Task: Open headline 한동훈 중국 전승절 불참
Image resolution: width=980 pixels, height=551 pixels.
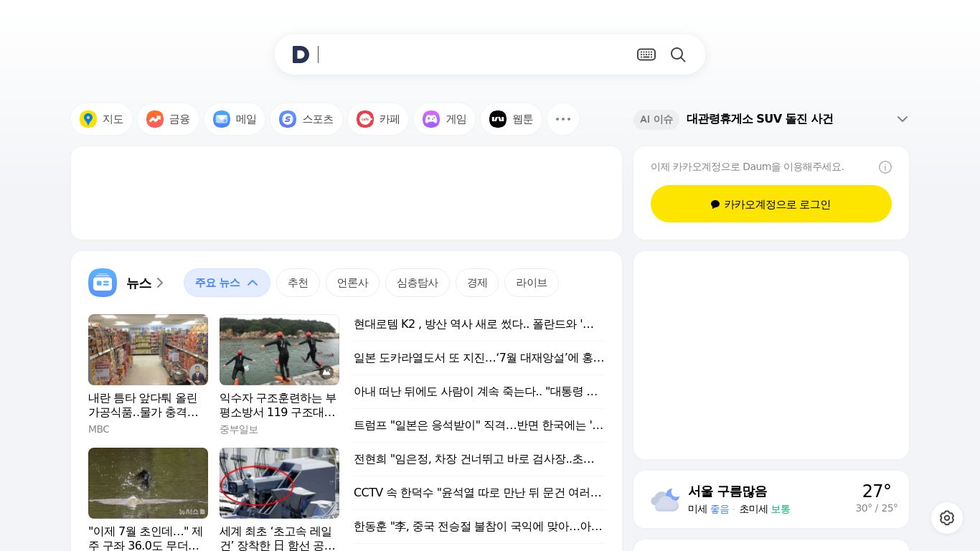Action: [479, 526]
